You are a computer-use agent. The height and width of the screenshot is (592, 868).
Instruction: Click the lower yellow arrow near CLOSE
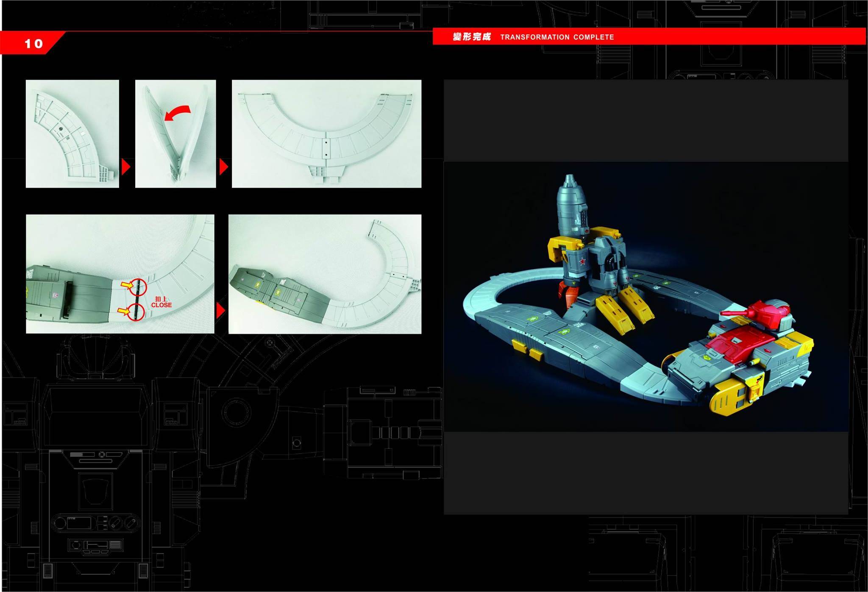[123, 312]
